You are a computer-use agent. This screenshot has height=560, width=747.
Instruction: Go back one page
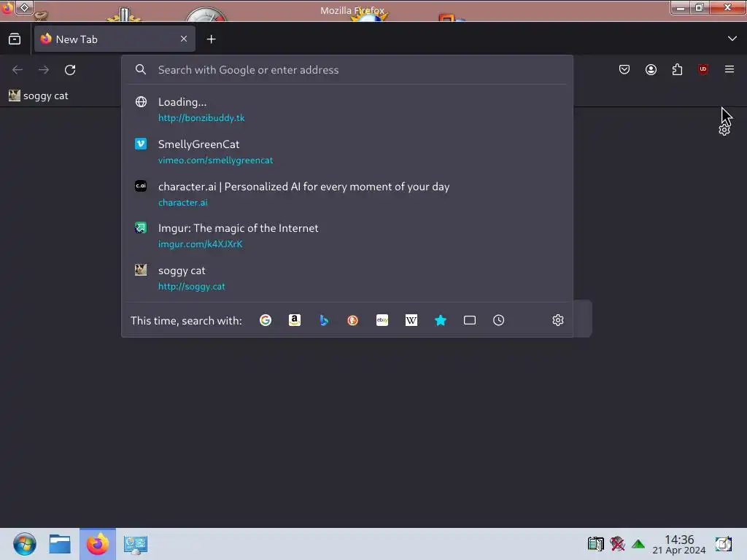[18, 70]
